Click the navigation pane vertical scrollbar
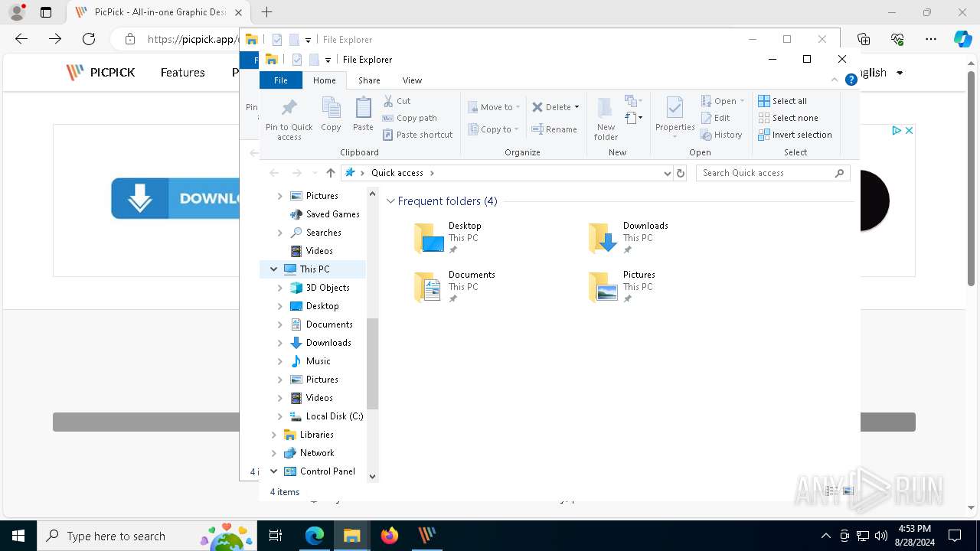Image resolution: width=980 pixels, height=551 pixels. click(x=373, y=364)
